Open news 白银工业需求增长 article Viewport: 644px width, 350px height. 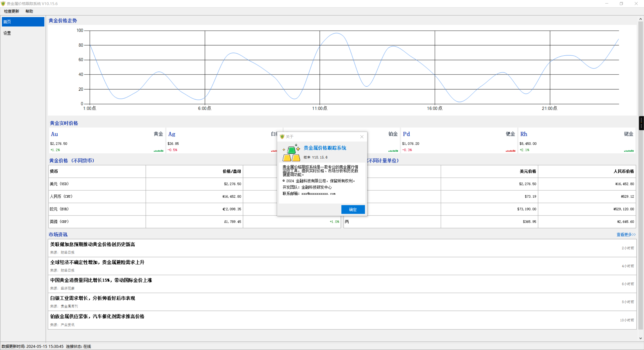(92, 298)
